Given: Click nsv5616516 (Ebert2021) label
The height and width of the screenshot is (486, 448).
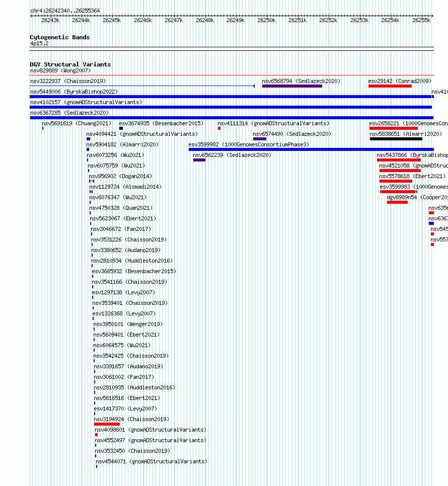Looking at the screenshot, I should tap(127, 397).
